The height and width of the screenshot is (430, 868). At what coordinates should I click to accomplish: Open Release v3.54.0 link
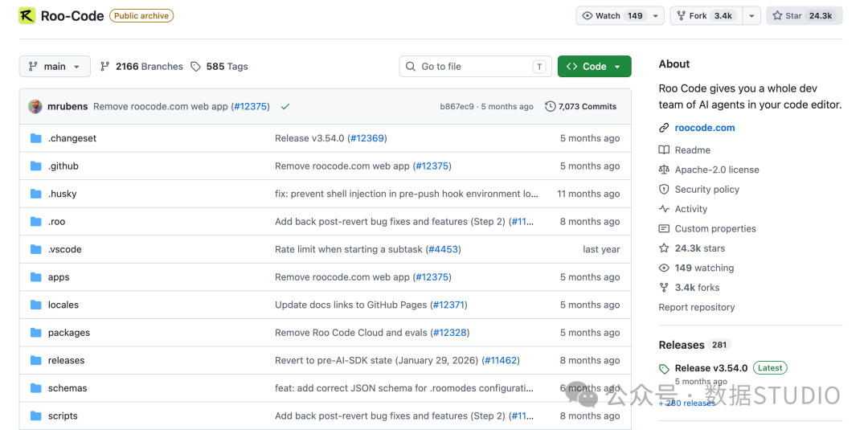click(710, 368)
